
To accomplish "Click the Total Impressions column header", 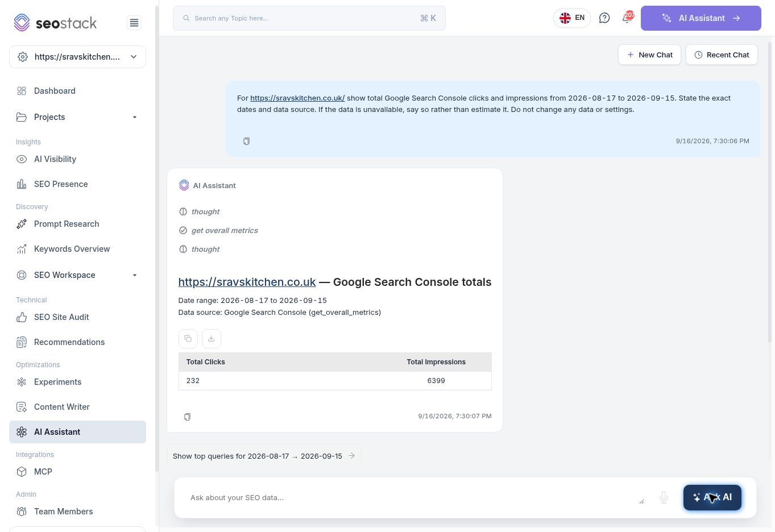I will pos(436,362).
